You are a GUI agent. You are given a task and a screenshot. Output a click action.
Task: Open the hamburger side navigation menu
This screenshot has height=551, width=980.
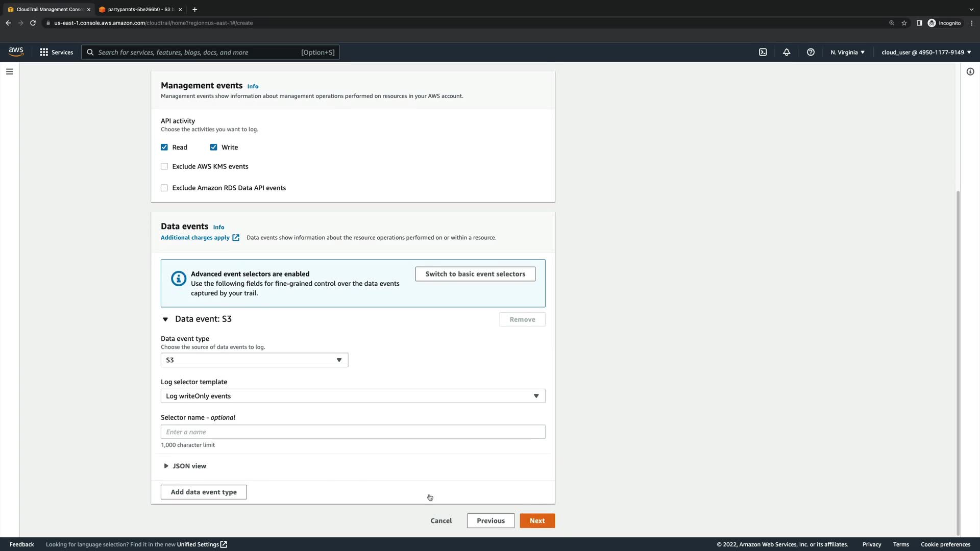9,71
